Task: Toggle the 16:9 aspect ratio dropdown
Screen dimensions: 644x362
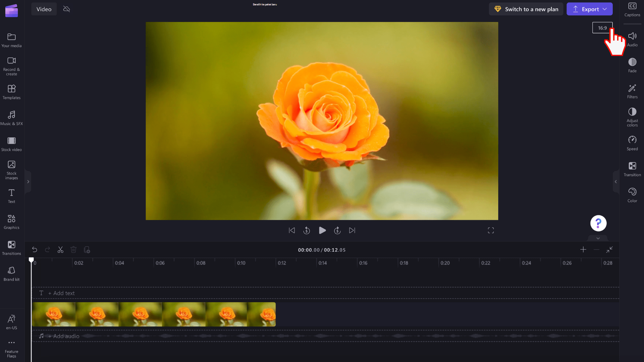Action: click(x=602, y=28)
